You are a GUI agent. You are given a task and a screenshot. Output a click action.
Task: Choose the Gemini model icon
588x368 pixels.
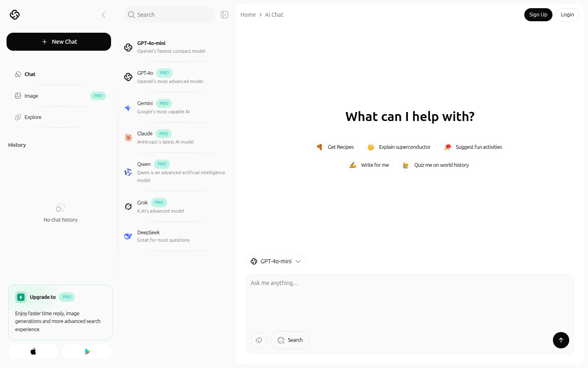pos(128,108)
